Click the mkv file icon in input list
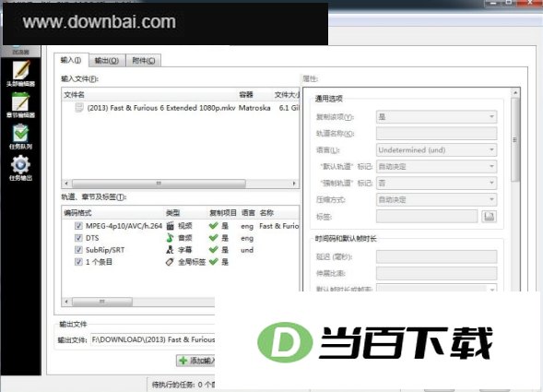Screen dimensions: 543x392 click(79, 107)
